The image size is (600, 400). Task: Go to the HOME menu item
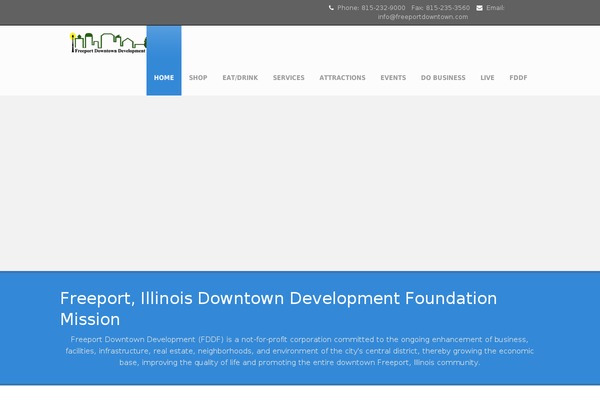point(164,60)
